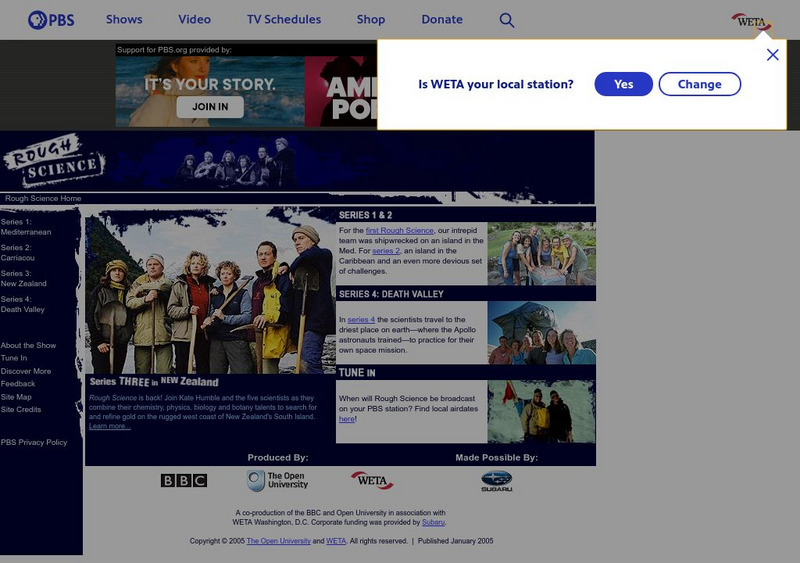Viewport: 800px width, 563px height.
Task: Click the 'It's Your Story' ad banner
Action: [x=210, y=91]
